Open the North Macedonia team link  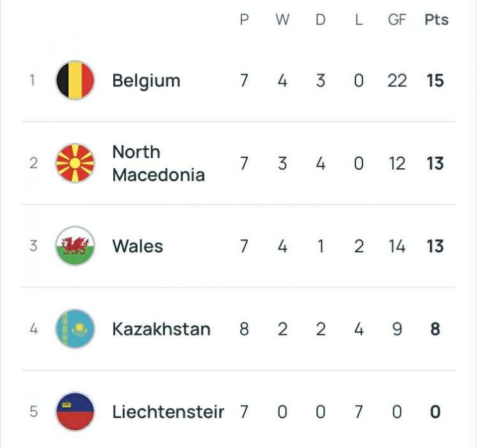158,163
